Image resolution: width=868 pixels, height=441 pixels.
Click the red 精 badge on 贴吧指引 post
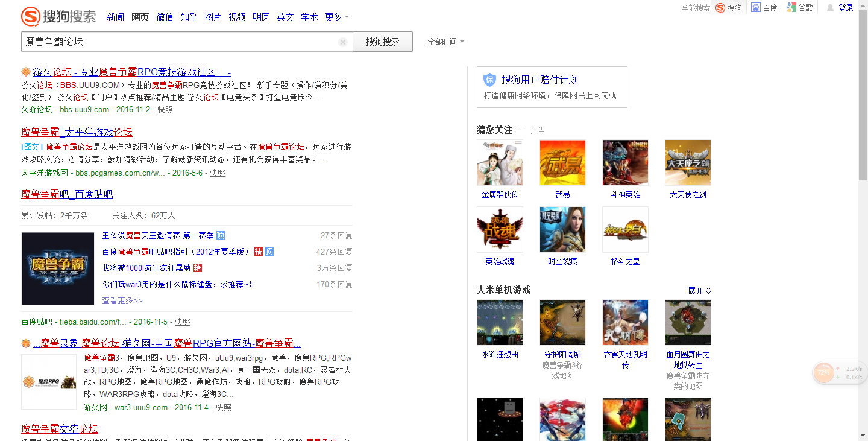coord(258,252)
